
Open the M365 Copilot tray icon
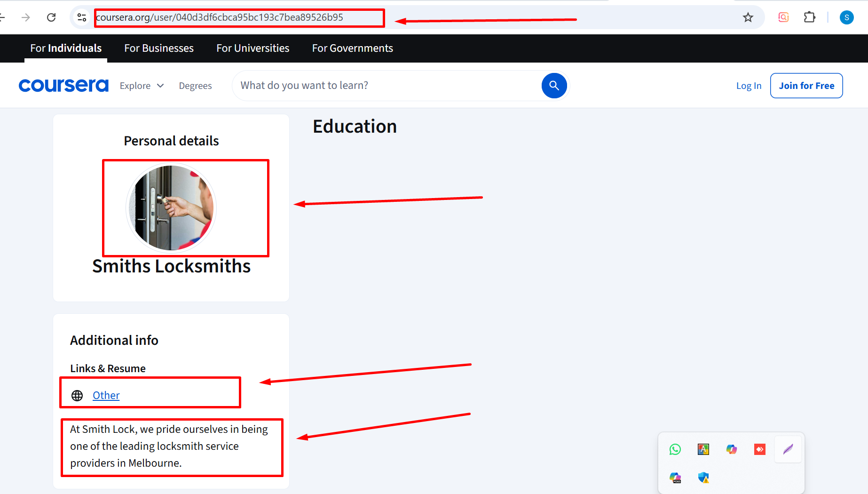[675, 478]
